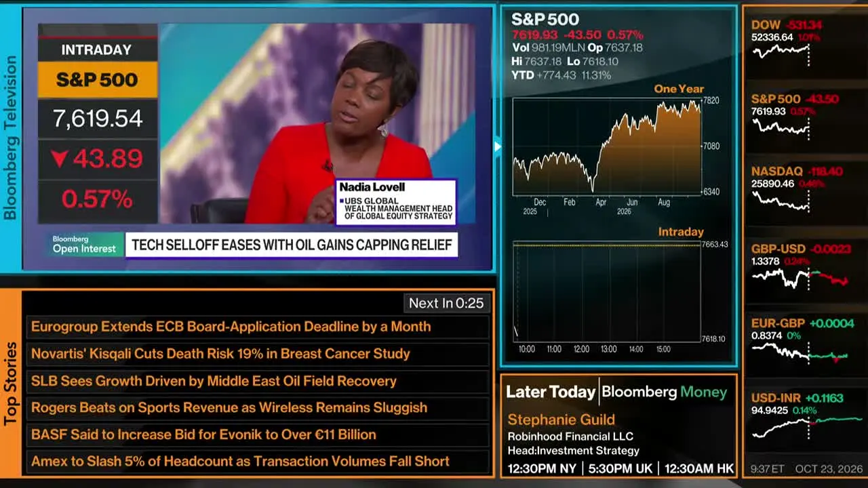Click the Next In countdown timer
Viewport: 868px width, 488px height.
pos(446,303)
